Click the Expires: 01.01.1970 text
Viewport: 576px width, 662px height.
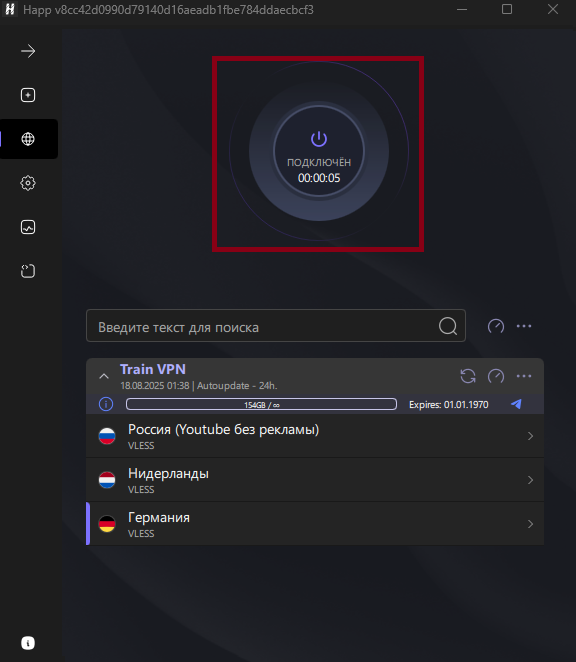pyautogui.click(x=448, y=404)
